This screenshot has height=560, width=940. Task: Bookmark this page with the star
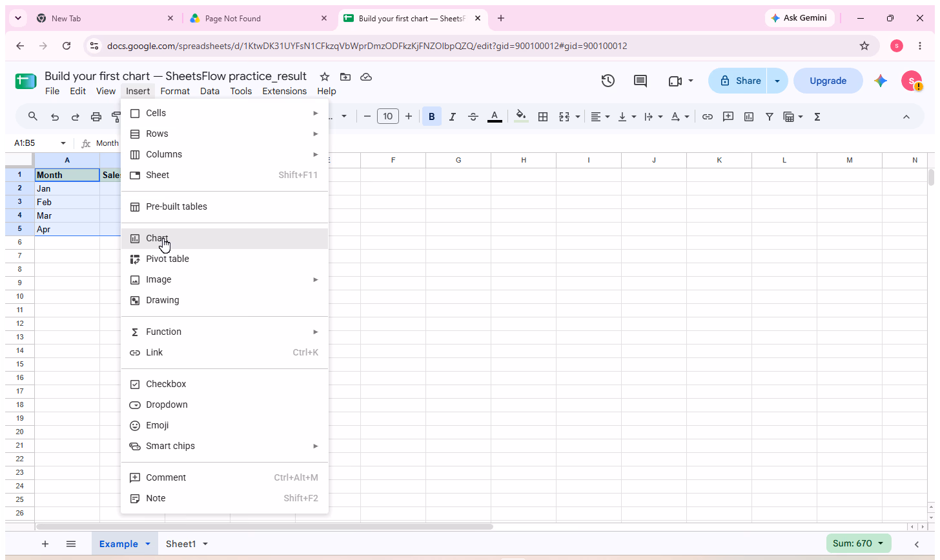coord(864,46)
